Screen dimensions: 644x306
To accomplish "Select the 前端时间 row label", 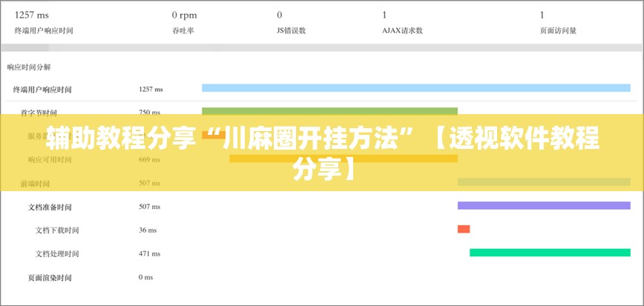I will tap(35, 183).
